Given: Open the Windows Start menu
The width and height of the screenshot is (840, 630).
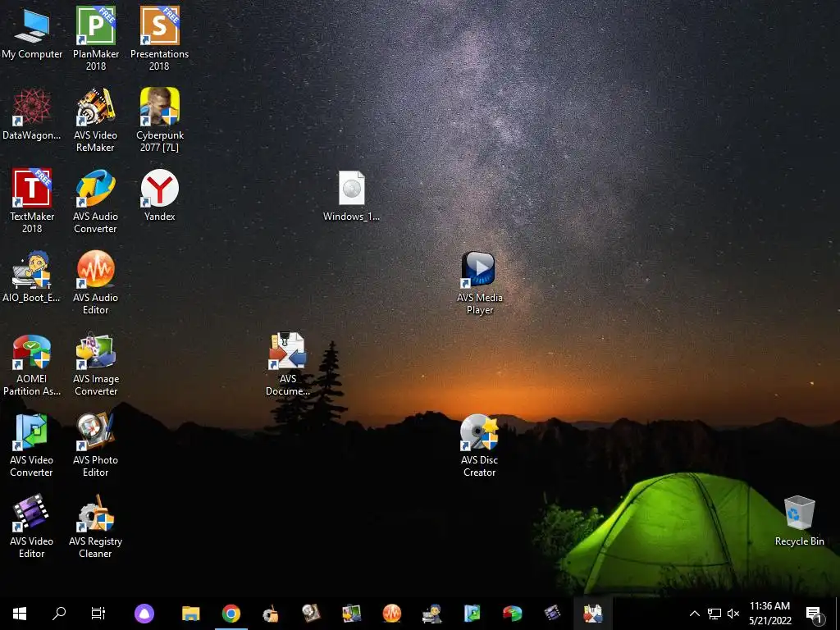Looking at the screenshot, I should 20,614.
